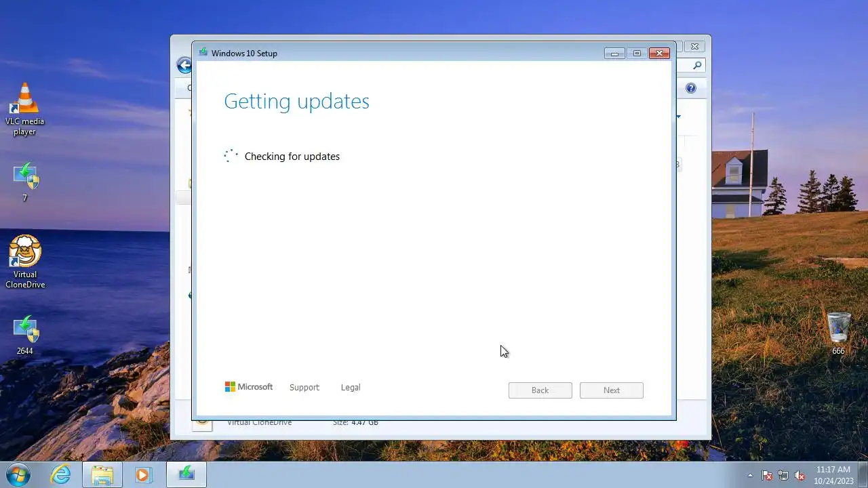Click Explorer window back arrow button

[x=184, y=65]
